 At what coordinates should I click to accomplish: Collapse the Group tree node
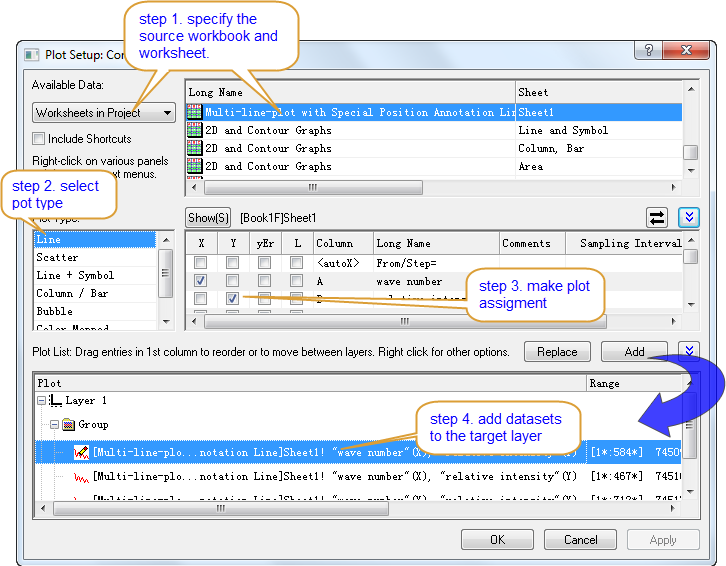[55, 424]
